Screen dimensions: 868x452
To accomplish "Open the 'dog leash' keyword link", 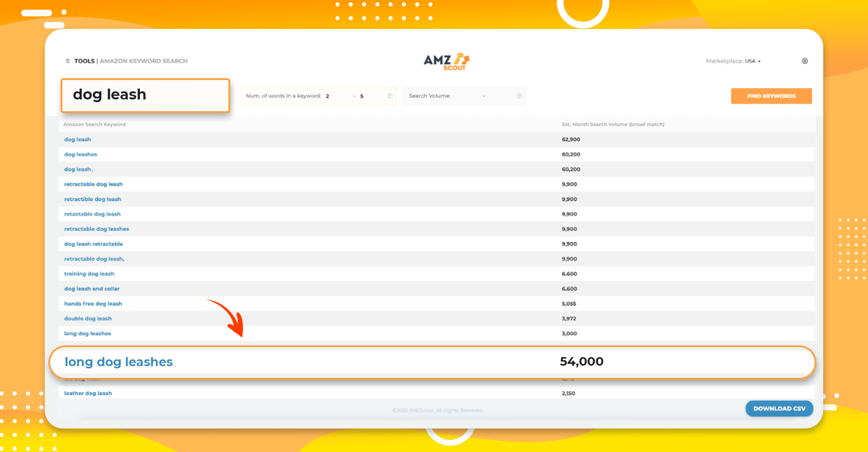I will (x=77, y=139).
